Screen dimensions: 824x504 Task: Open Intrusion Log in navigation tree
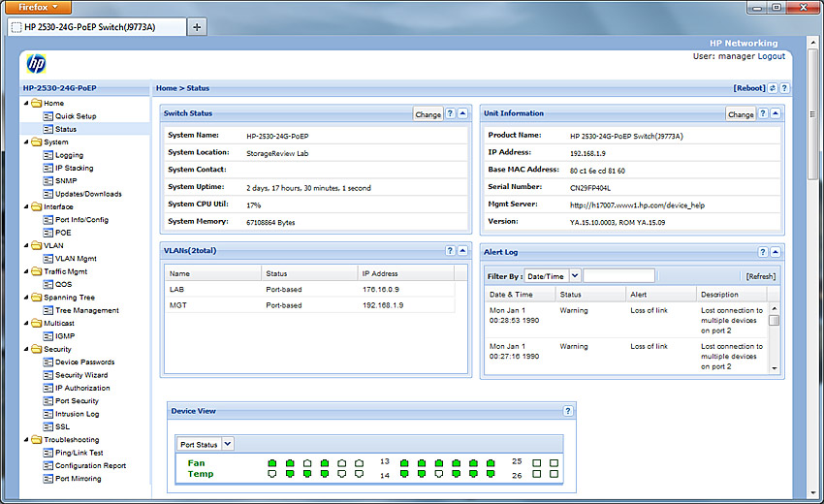pos(78,414)
